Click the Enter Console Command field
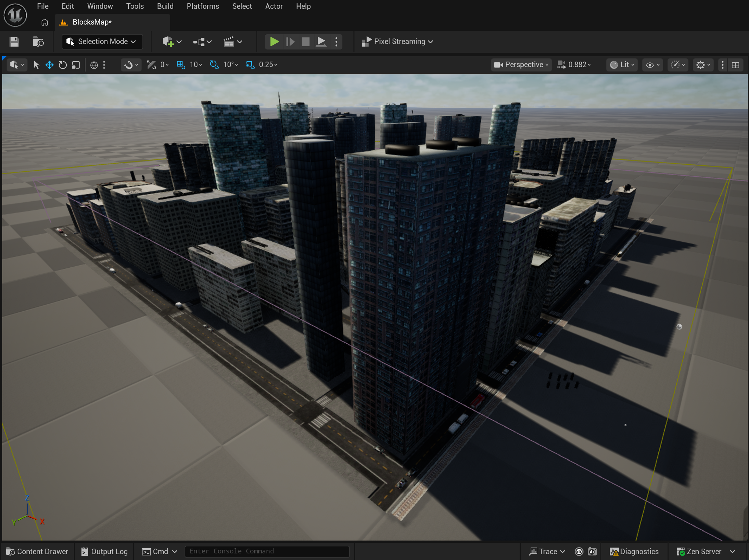Image resolution: width=749 pixels, height=560 pixels. pyautogui.click(x=266, y=551)
